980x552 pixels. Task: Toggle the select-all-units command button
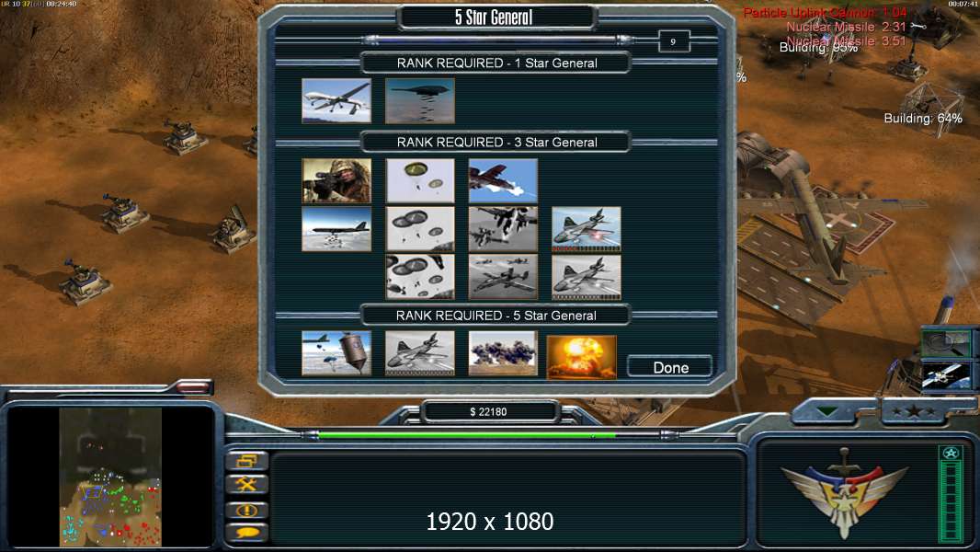click(x=247, y=461)
